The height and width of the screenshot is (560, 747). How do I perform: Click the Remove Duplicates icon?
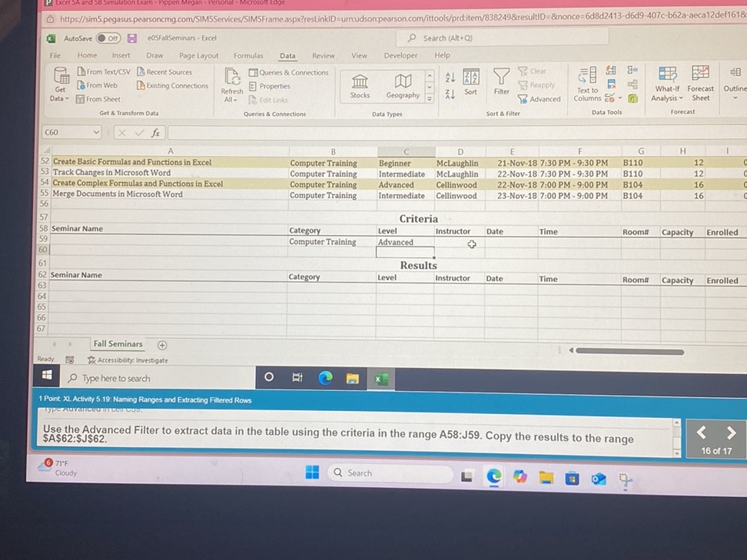(x=610, y=85)
